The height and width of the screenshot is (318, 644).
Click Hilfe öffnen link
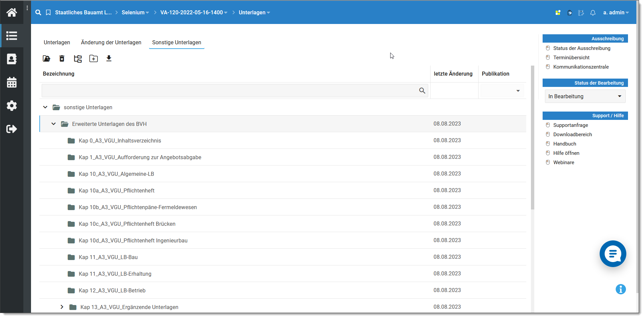point(566,153)
